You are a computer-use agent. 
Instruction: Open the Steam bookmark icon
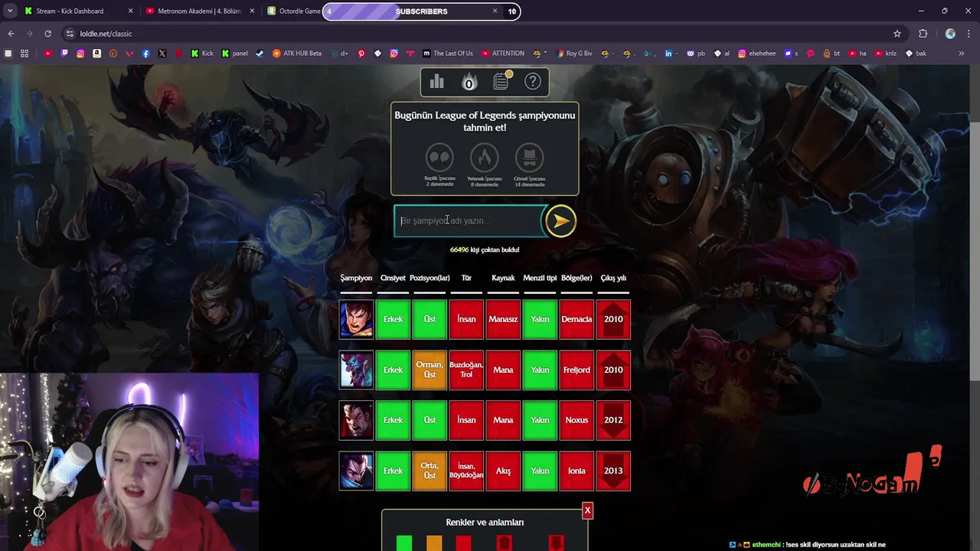pos(260,54)
